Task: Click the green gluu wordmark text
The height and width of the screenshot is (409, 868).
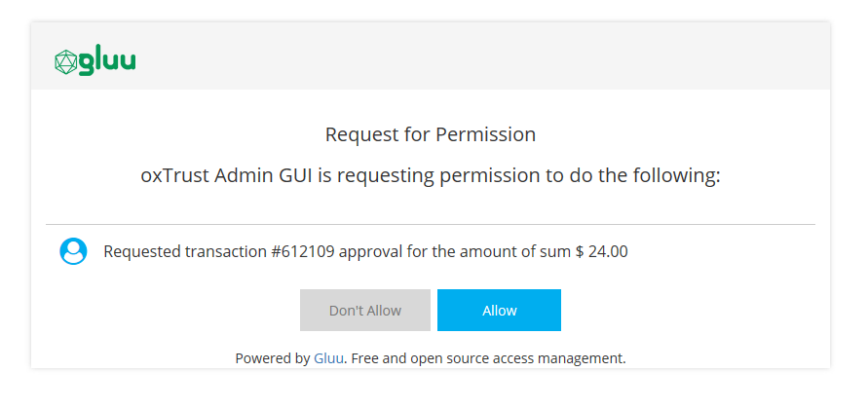Action: click(x=107, y=61)
